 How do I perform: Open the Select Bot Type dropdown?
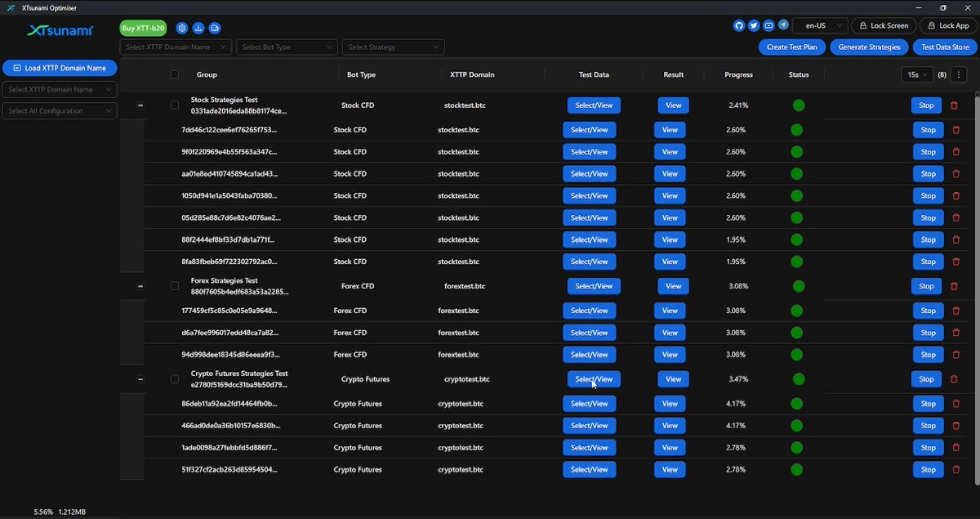click(x=287, y=47)
